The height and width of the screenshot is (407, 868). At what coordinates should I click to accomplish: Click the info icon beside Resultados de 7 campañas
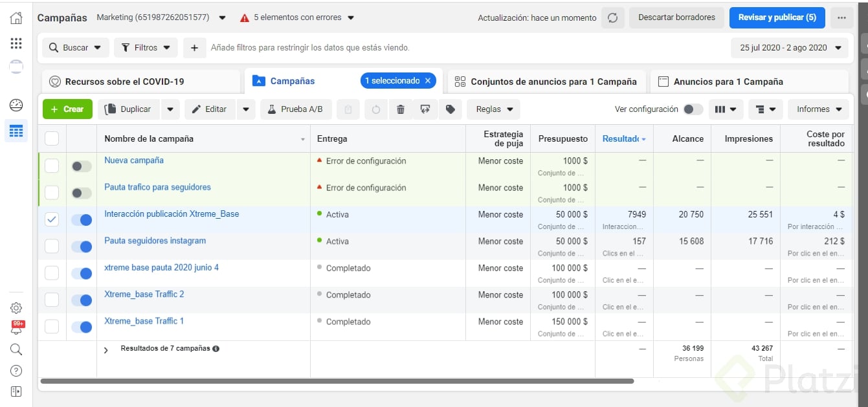pos(216,349)
